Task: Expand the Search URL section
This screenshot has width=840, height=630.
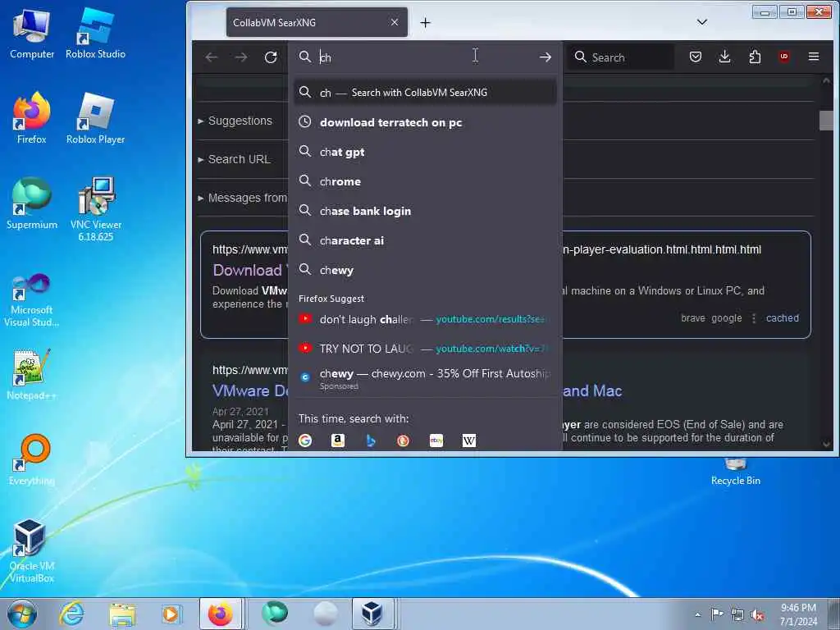Action: click(234, 160)
